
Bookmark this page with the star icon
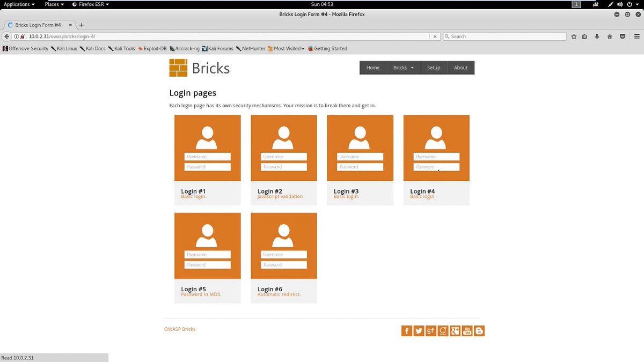[x=574, y=36]
